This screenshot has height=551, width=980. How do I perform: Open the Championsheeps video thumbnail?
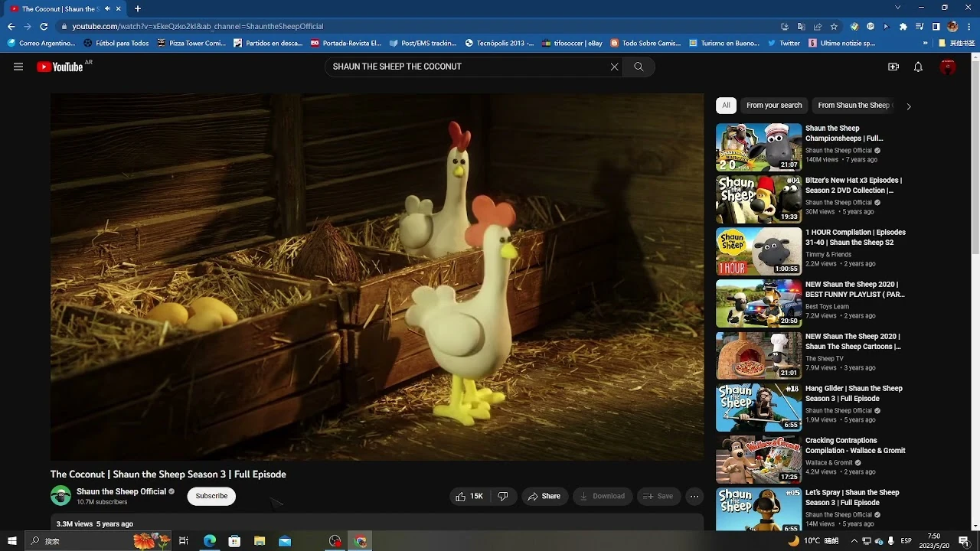click(x=759, y=147)
